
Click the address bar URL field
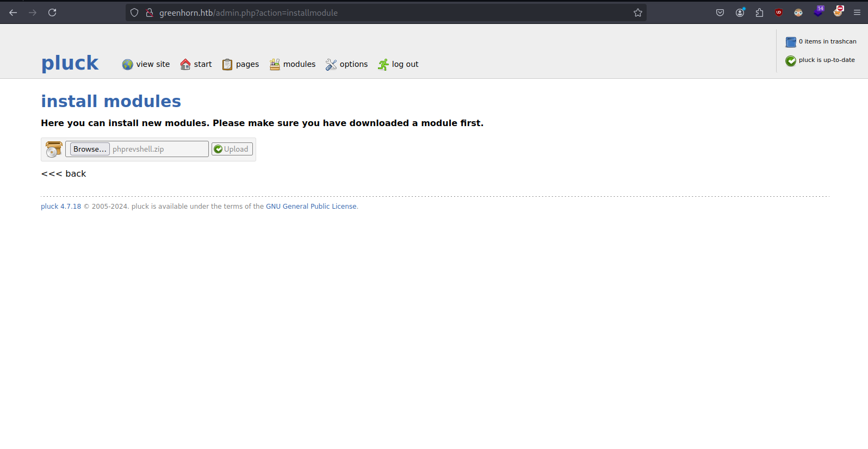pos(386,13)
